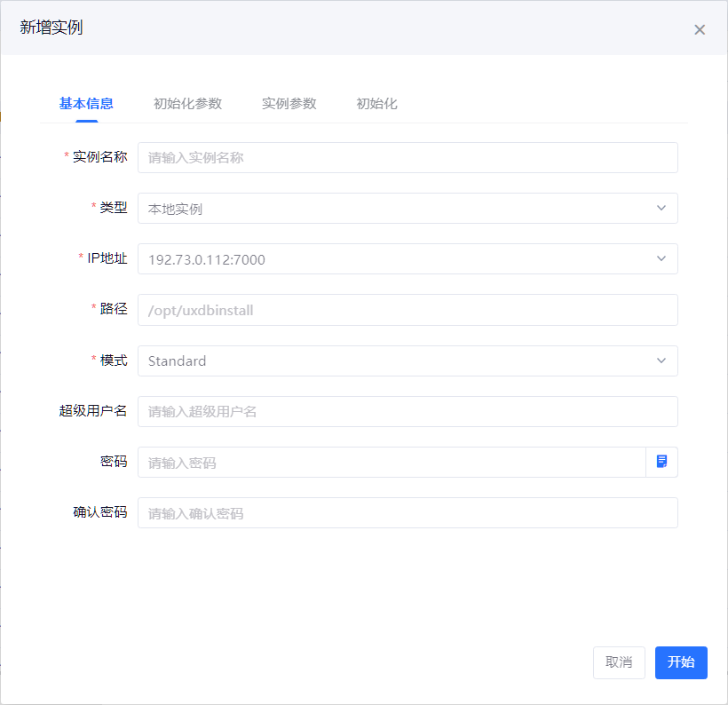The width and height of the screenshot is (728, 705).
Task: Click the Standard mode value
Action: tap(178, 360)
